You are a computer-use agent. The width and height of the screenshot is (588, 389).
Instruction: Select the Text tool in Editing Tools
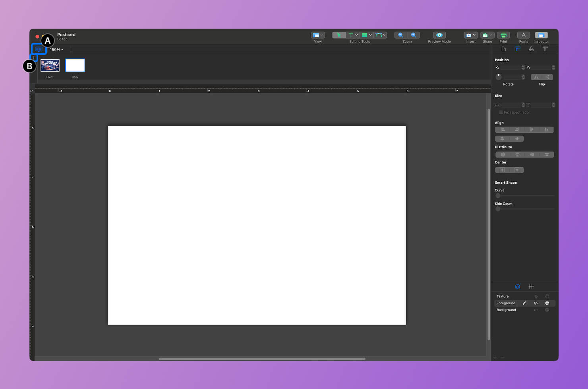351,35
